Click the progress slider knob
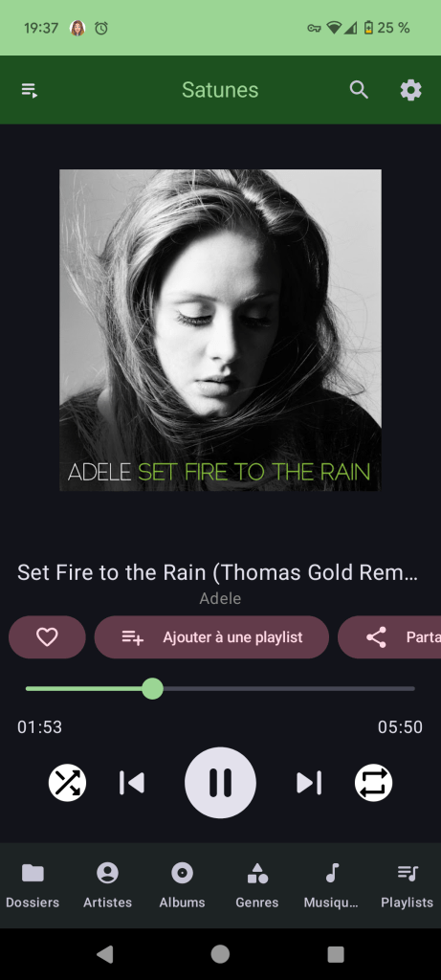441x980 pixels. click(x=152, y=689)
